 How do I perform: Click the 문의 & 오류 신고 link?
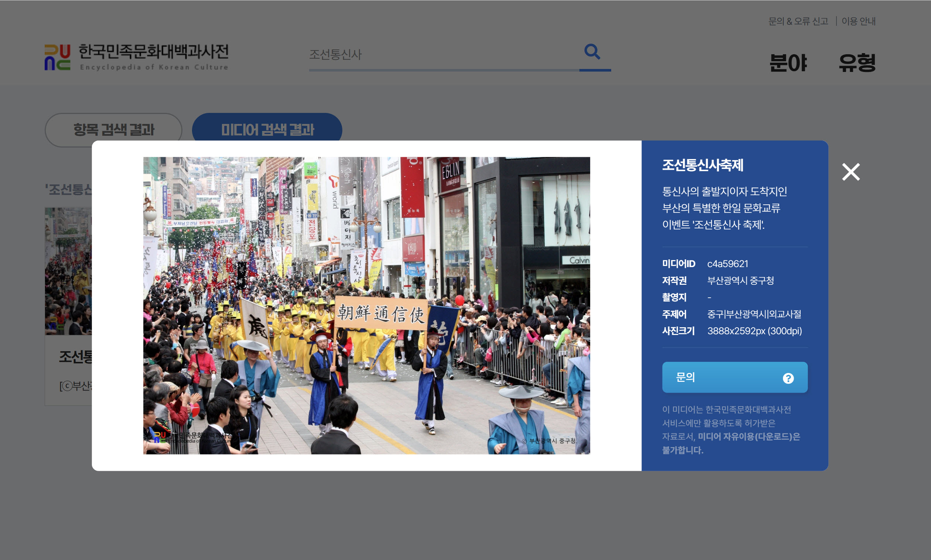(798, 21)
